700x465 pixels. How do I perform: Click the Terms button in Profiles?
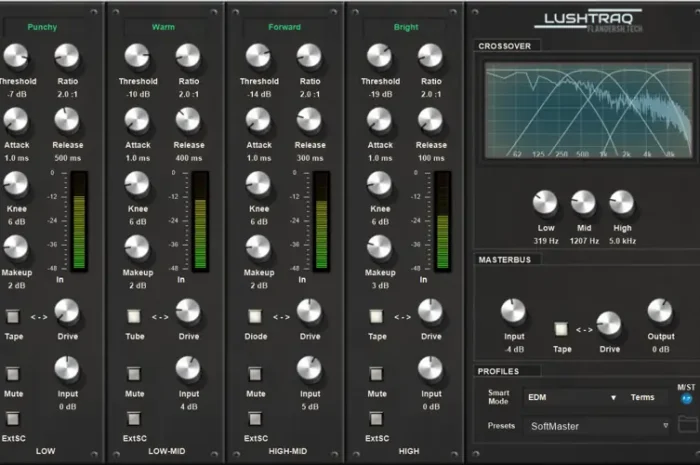click(642, 397)
